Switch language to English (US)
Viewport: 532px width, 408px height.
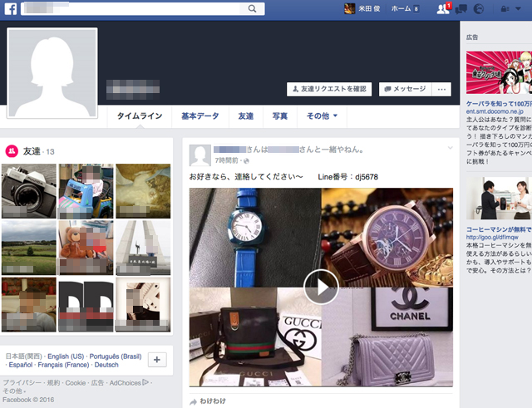66,356
